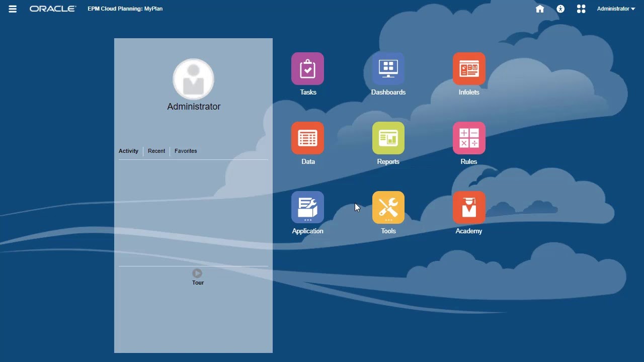Switch to the Favorites tab
Image resolution: width=644 pixels, height=362 pixels.
pos(186,151)
